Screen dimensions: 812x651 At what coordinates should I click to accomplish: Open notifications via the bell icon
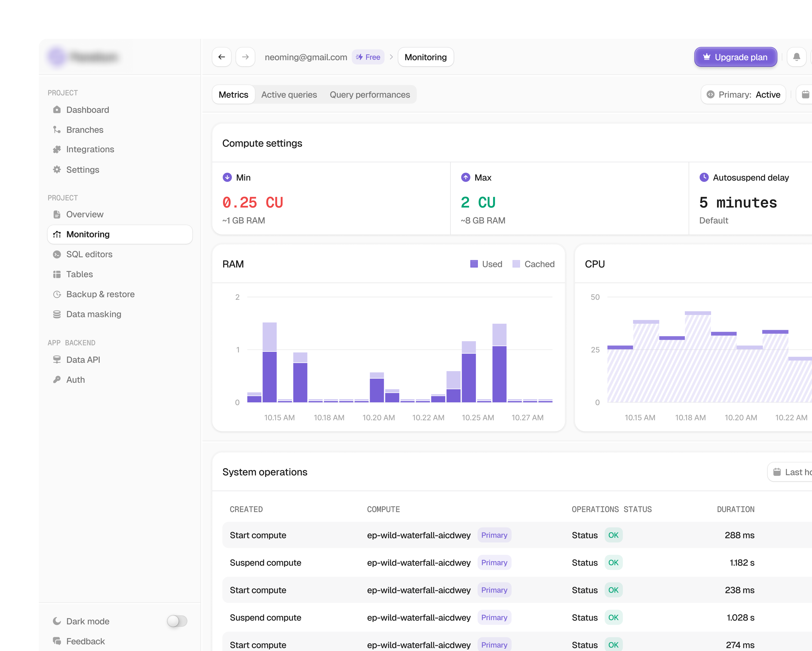[797, 57]
